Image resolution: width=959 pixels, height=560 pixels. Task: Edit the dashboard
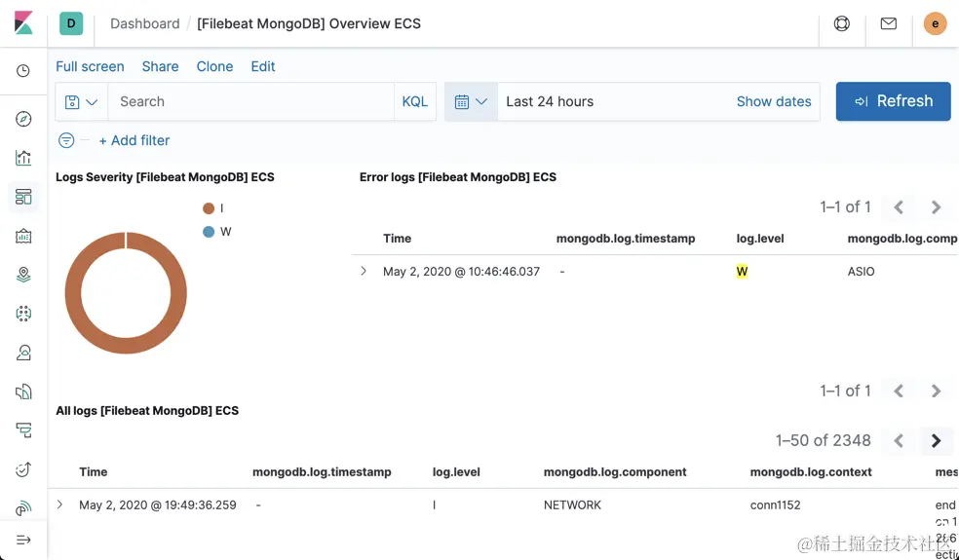pyautogui.click(x=263, y=66)
